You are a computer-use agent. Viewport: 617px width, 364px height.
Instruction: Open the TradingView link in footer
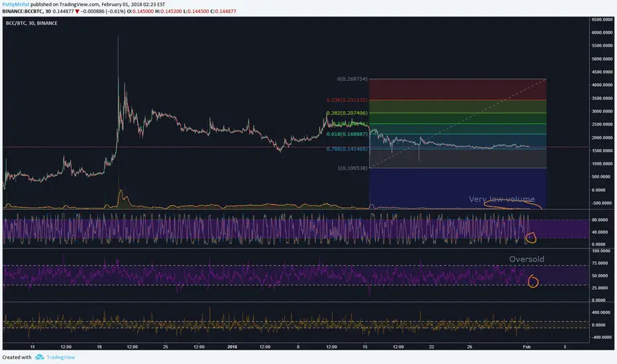[x=61, y=357]
